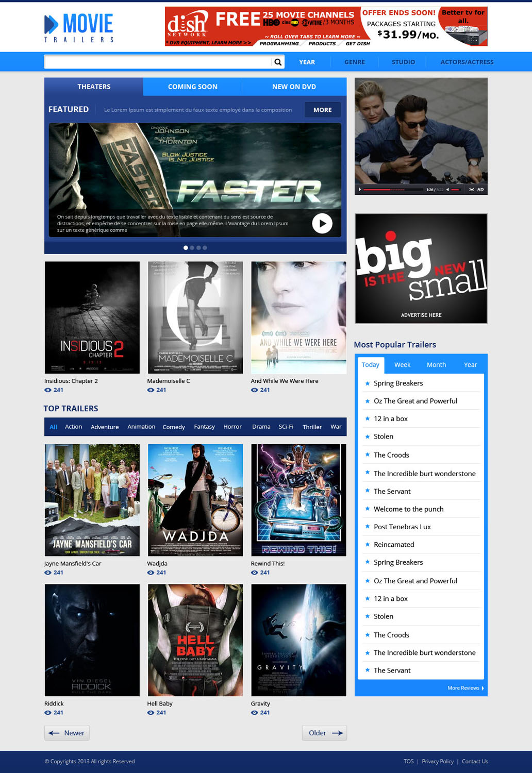Open the Year filter menu
This screenshot has height=773, width=532.
307,62
